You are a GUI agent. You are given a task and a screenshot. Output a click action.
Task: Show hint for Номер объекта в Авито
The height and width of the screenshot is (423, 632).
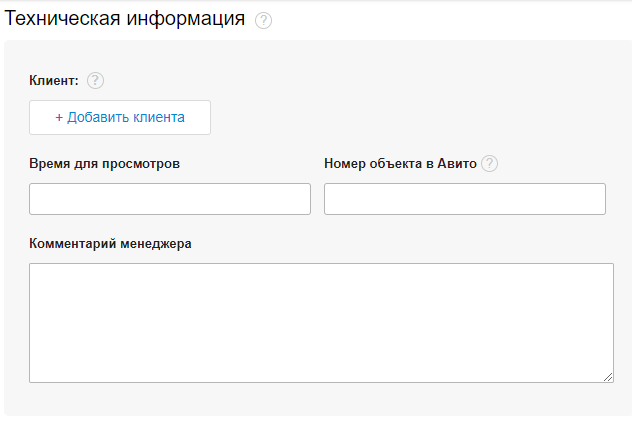489,164
